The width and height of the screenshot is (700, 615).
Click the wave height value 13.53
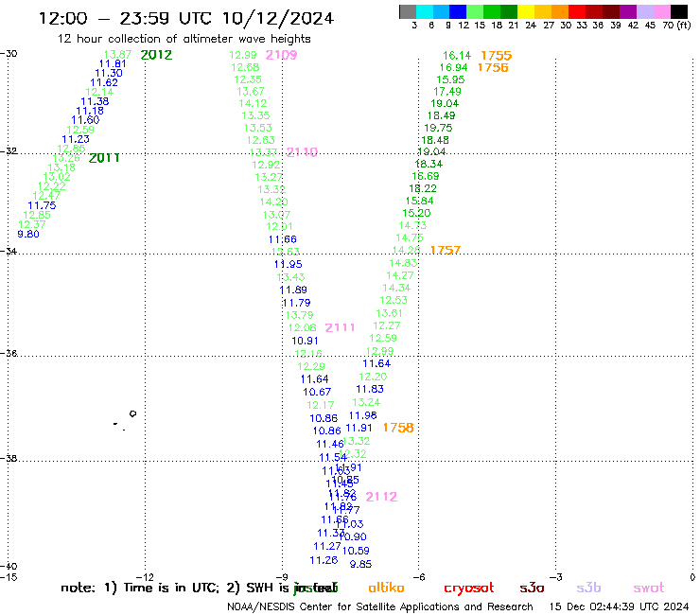click(257, 128)
